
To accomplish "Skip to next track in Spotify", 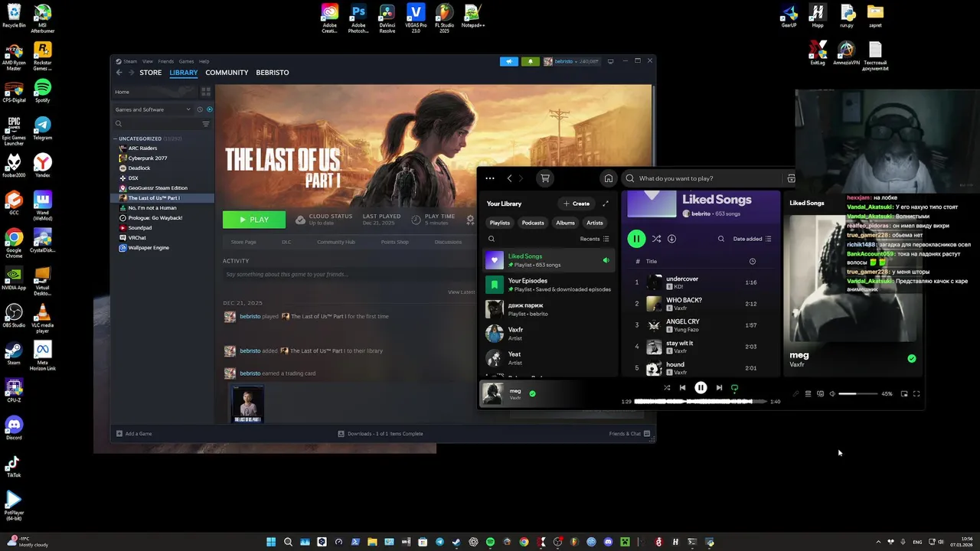I will pos(719,388).
